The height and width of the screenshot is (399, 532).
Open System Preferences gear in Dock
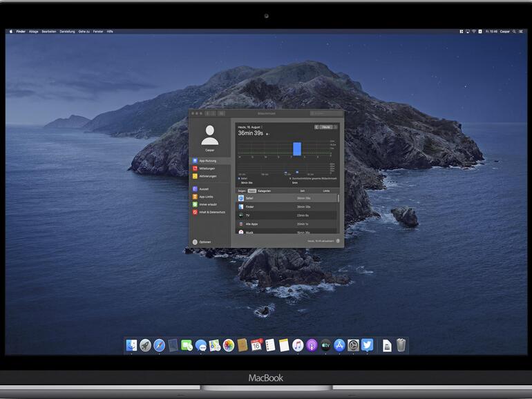(353, 345)
